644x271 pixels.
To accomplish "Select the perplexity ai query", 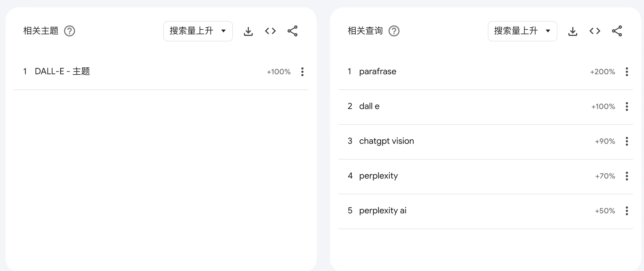I will (x=383, y=211).
